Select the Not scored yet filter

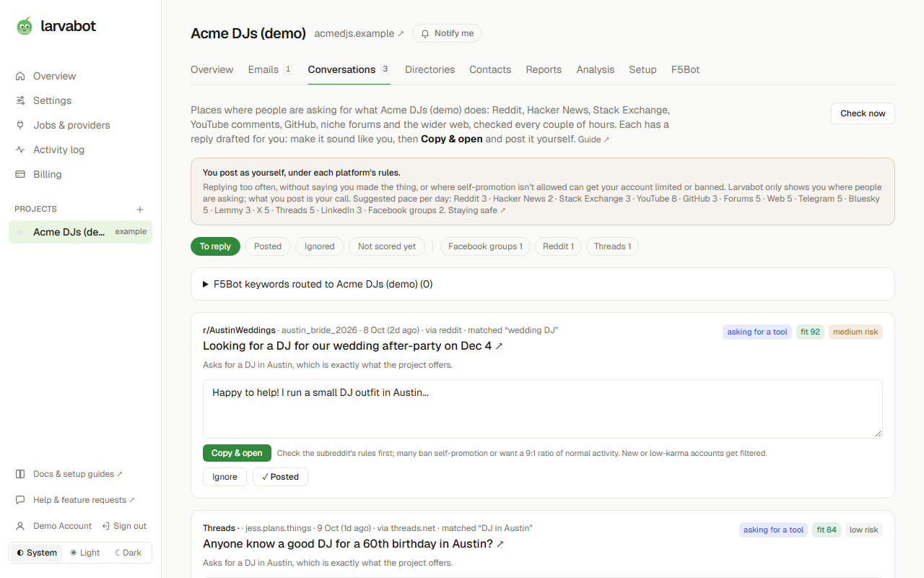point(387,246)
